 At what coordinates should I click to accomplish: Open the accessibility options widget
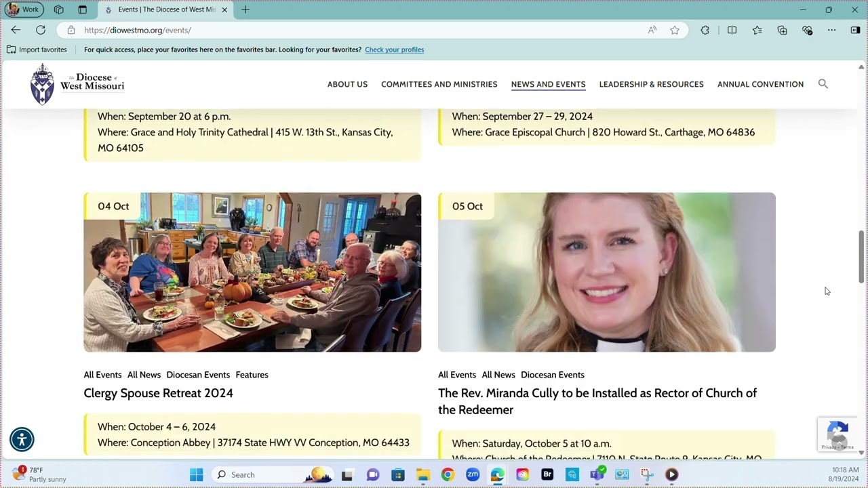pyautogui.click(x=22, y=439)
